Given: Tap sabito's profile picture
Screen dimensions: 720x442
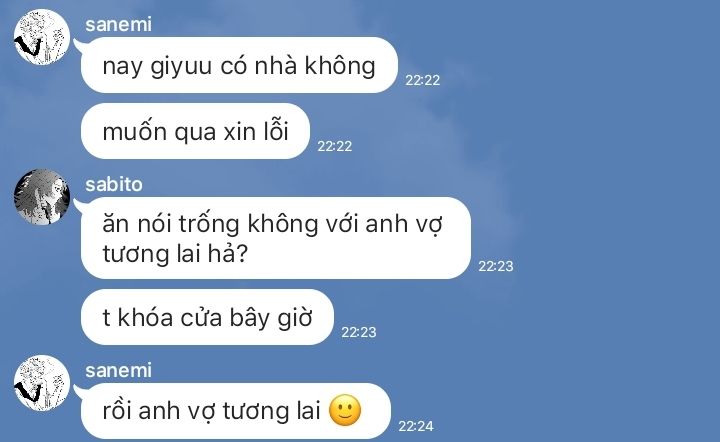Looking at the screenshot, I should point(42,197).
